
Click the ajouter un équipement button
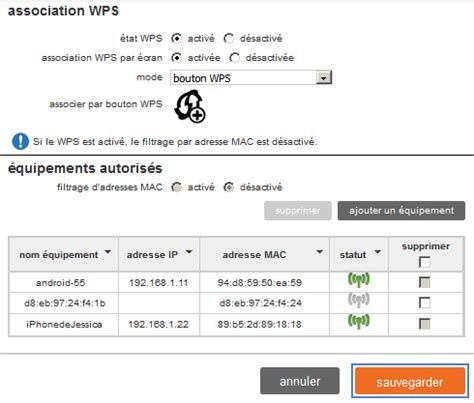point(401,211)
